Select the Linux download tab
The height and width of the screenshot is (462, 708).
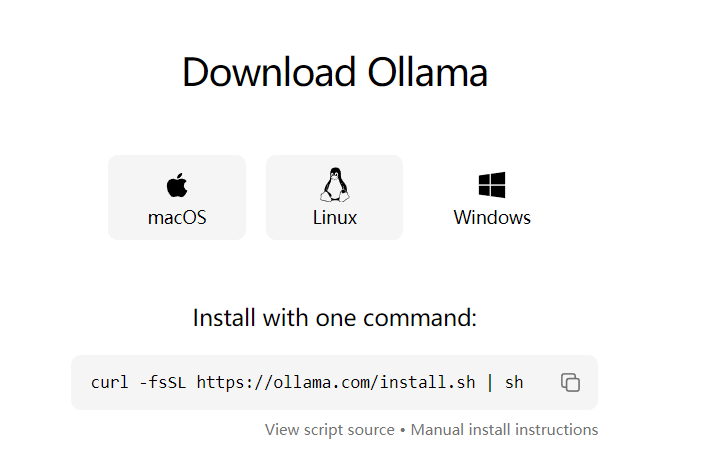coord(334,198)
